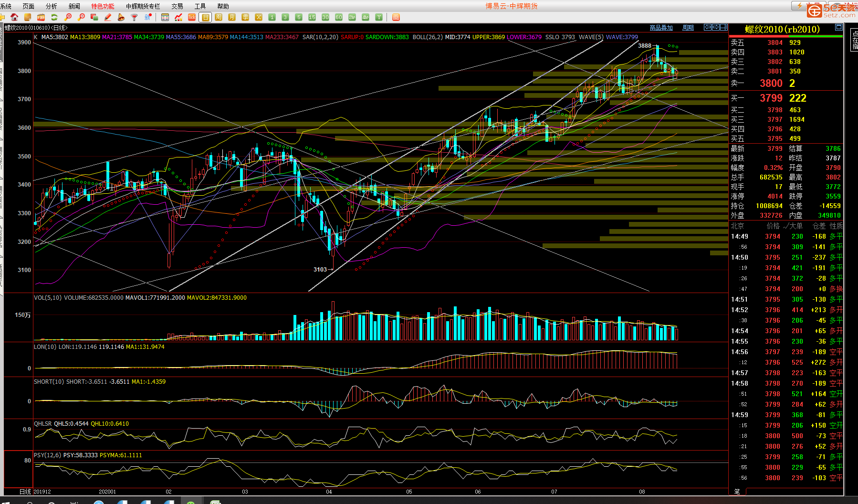Image resolution: width=858 pixels, height=504 pixels.
Task: Select the weekly 周 period button
Action: click(x=219, y=17)
